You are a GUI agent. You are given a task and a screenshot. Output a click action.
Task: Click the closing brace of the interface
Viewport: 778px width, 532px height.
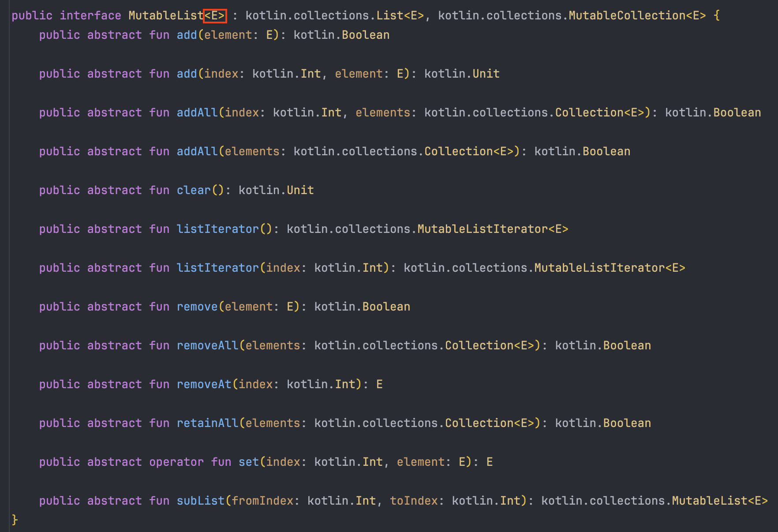point(15,520)
